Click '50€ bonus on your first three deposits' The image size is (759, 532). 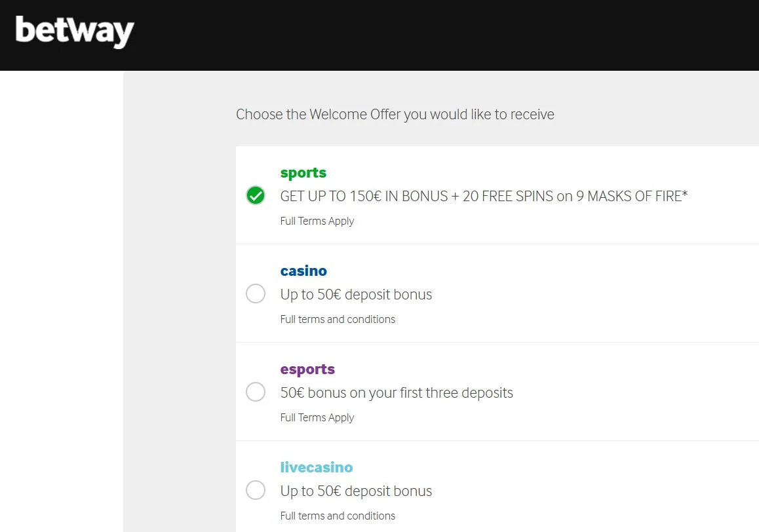coord(397,393)
